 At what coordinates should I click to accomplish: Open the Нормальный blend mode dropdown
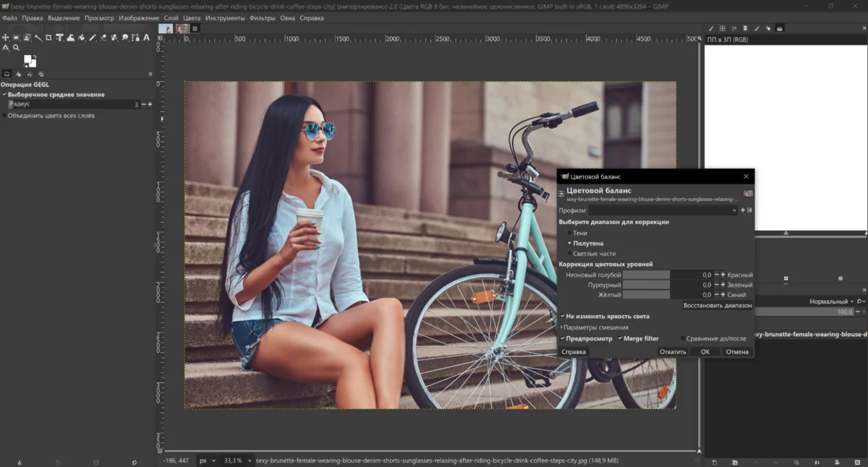(832, 301)
